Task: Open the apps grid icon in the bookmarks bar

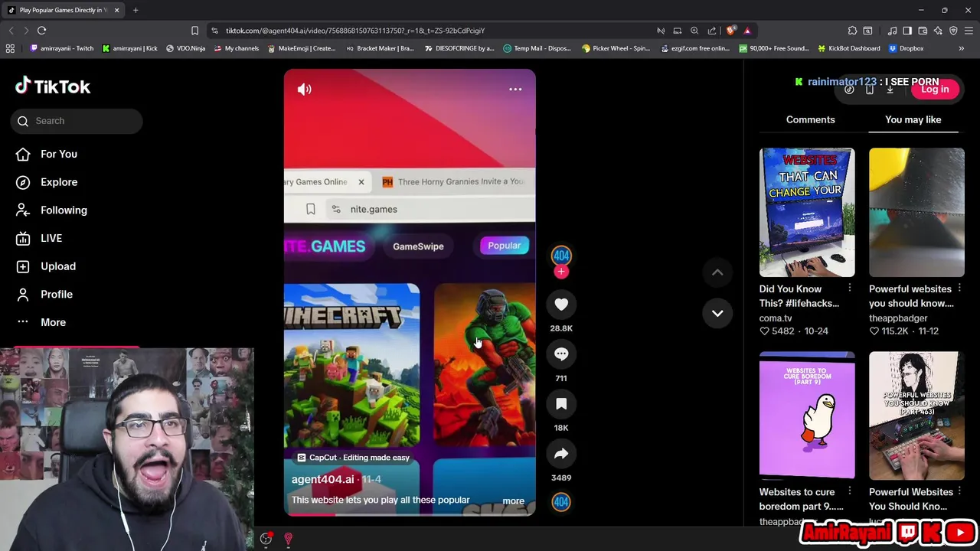Action: [x=10, y=48]
